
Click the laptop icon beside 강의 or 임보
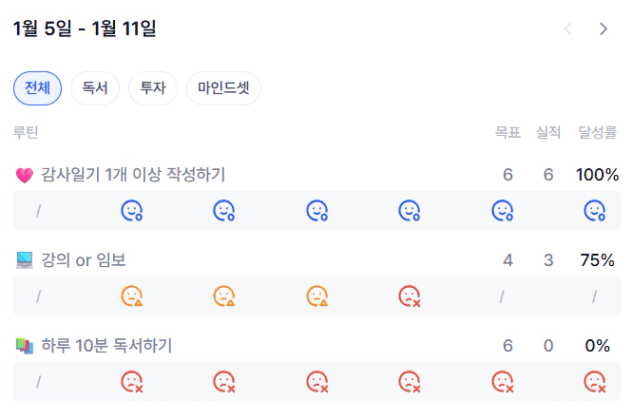pyautogui.click(x=25, y=260)
